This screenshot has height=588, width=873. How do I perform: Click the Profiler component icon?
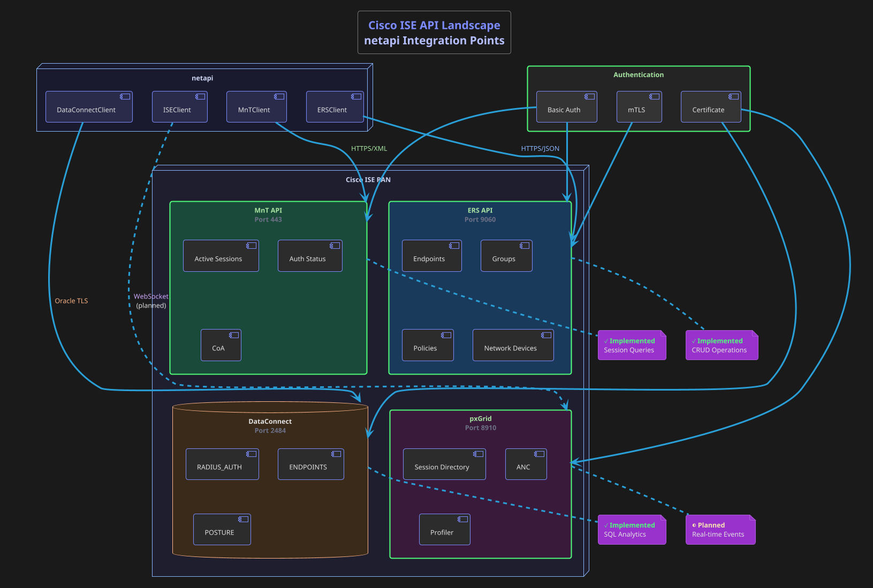[462, 519]
